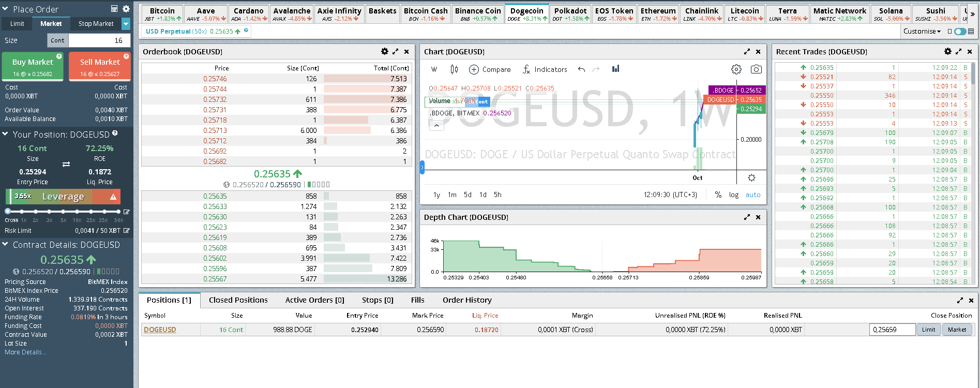Viewport: 980px width, 388px height.
Task: Click the Compare plus icon in chart toolbar
Action: tap(474, 69)
